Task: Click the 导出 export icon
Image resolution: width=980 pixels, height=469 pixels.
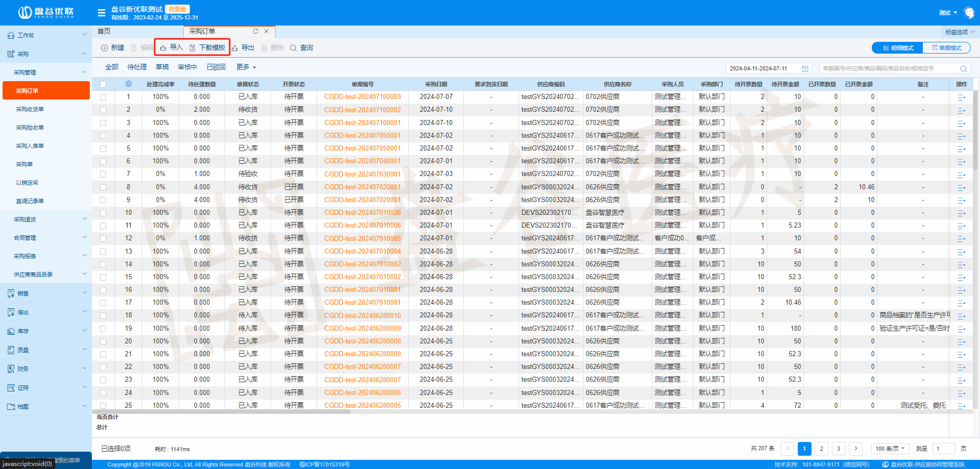Action: click(x=235, y=48)
